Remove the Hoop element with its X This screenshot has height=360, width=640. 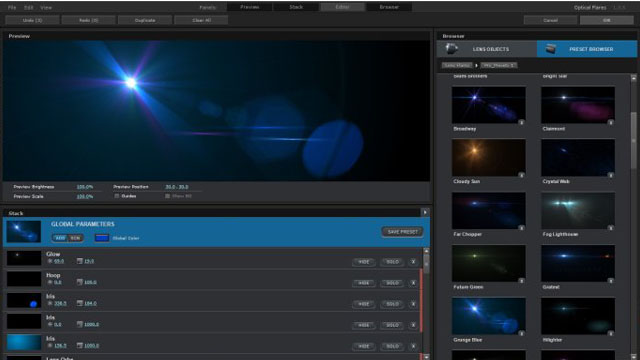click(413, 283)
